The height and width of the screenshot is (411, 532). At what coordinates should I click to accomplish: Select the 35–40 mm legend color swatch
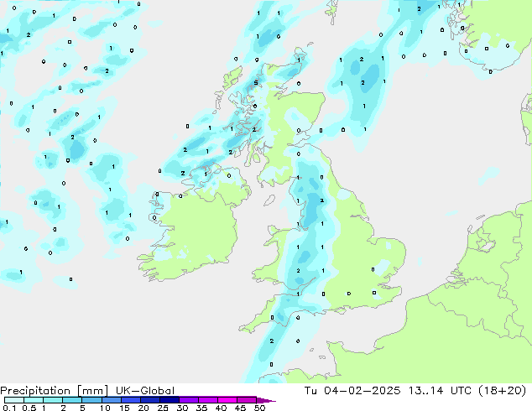click(x=207, y=400)
